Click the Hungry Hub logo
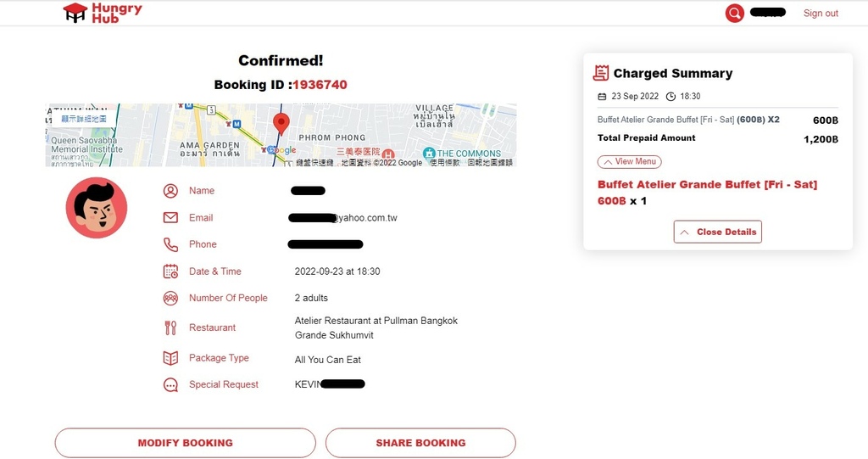Screen dimensions: 868x459 pos(103,13)
